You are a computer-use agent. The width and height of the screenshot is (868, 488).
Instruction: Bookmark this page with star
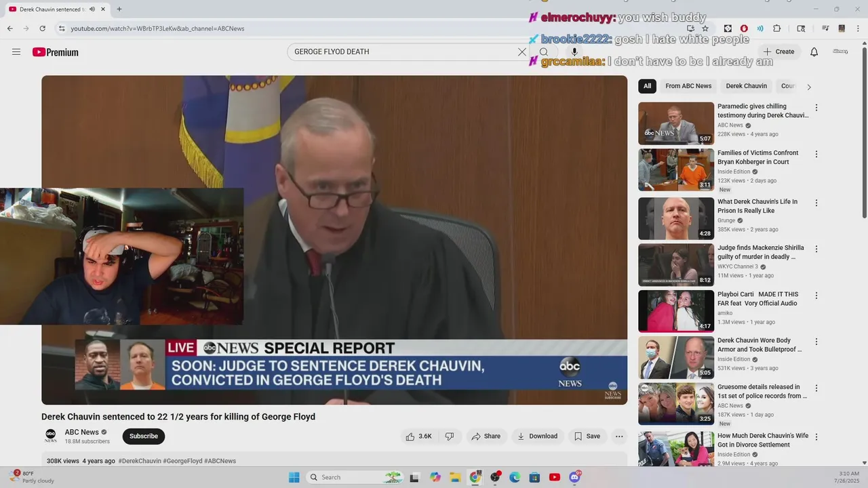point(705,28)
